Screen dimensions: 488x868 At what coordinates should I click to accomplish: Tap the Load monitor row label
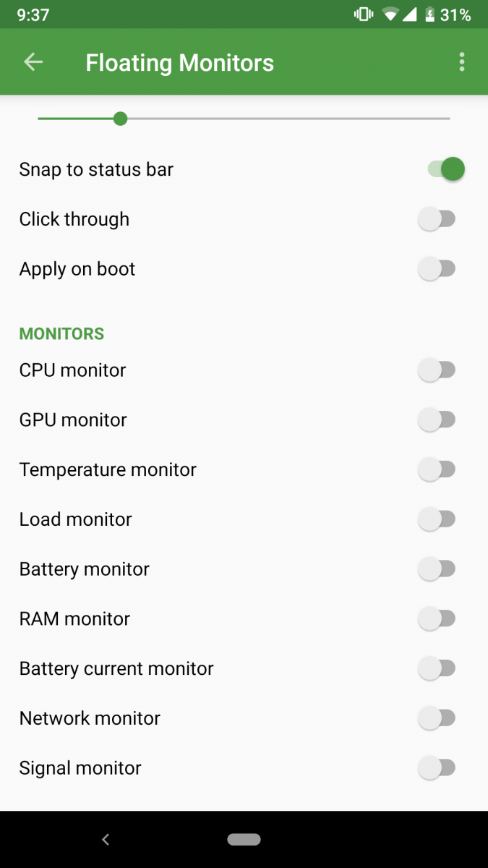tap(74, 519)
